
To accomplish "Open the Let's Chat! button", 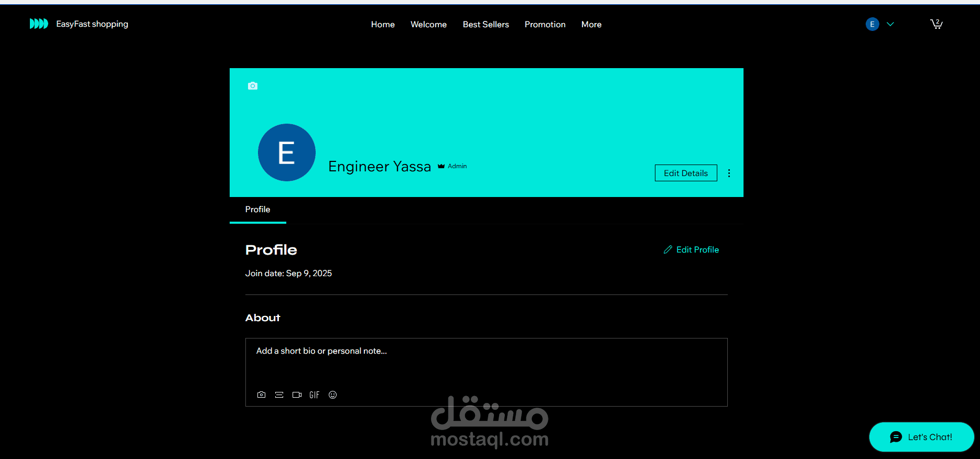I will 922,437.
